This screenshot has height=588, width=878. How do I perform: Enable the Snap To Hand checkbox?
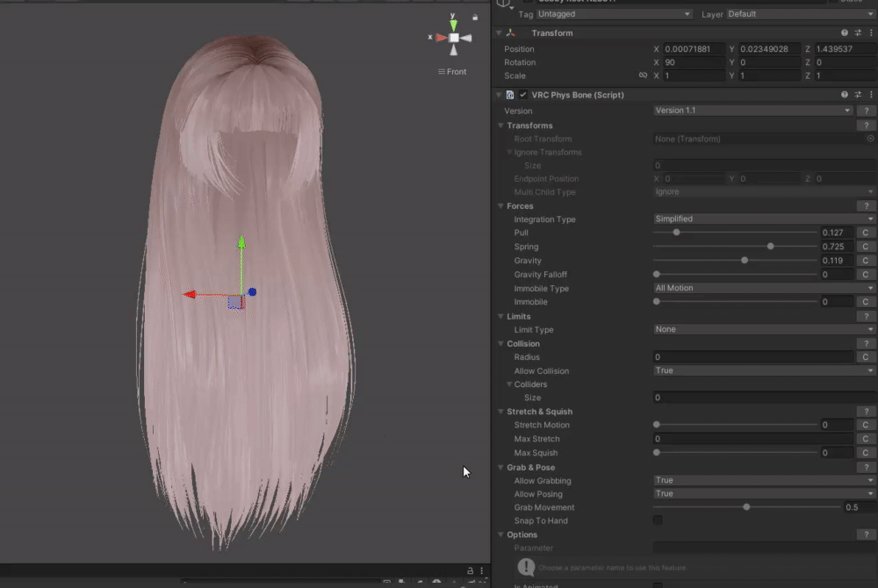[x=658, y=520]
